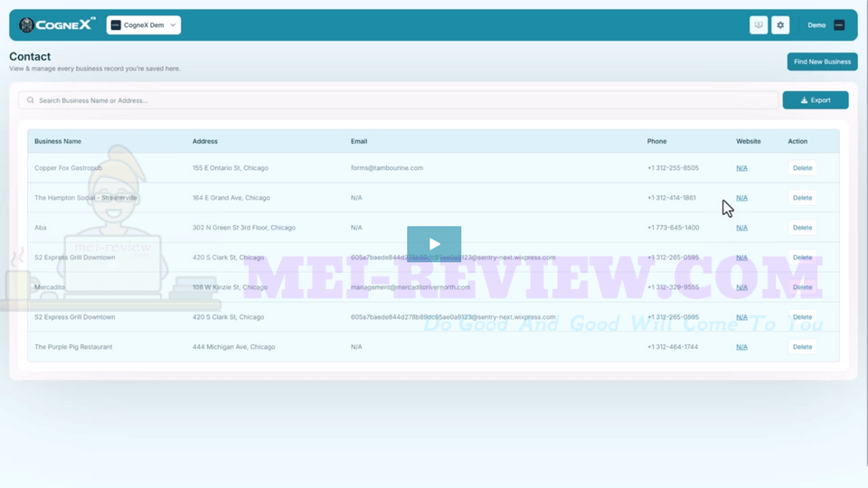Click the email forms@tambourine.com
The height and width of the screenshot is (488, 868).
[x=387, y=168]
